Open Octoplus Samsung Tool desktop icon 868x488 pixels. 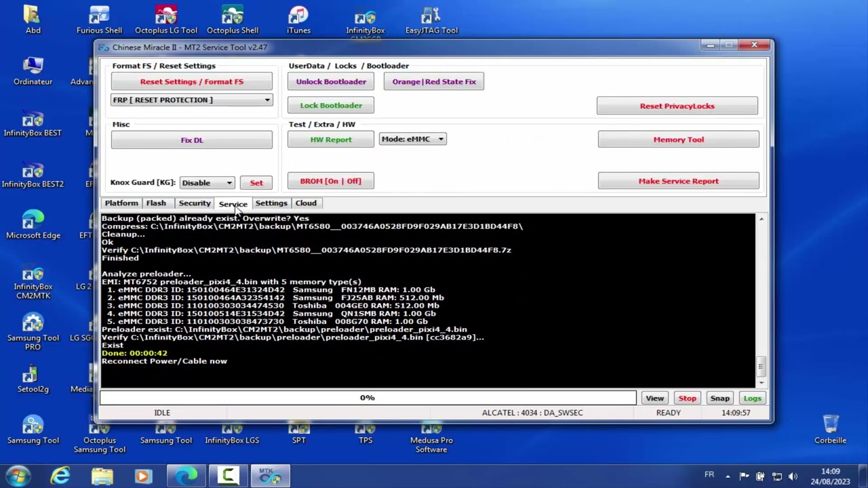(x=99, y=437)
